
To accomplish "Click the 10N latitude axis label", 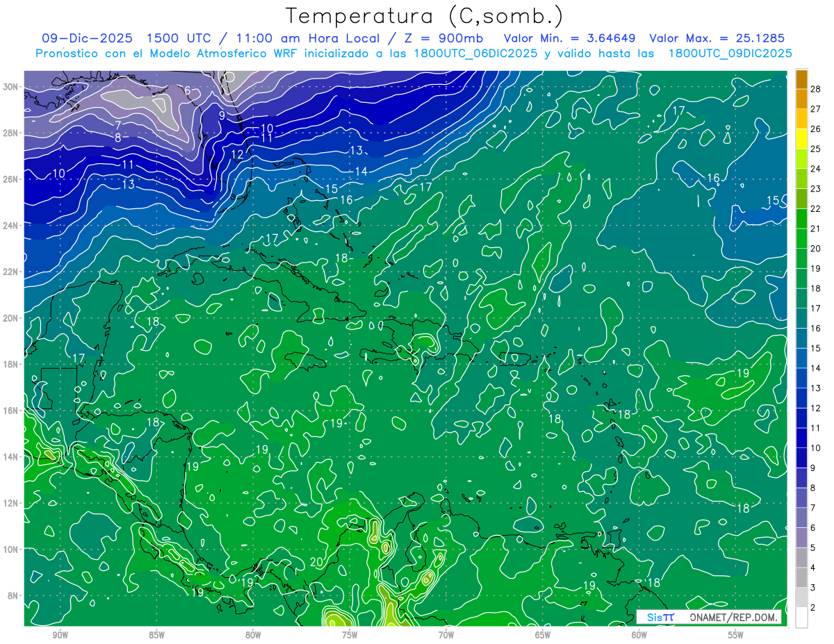I will pyautogui.click(x=11, y=549).
